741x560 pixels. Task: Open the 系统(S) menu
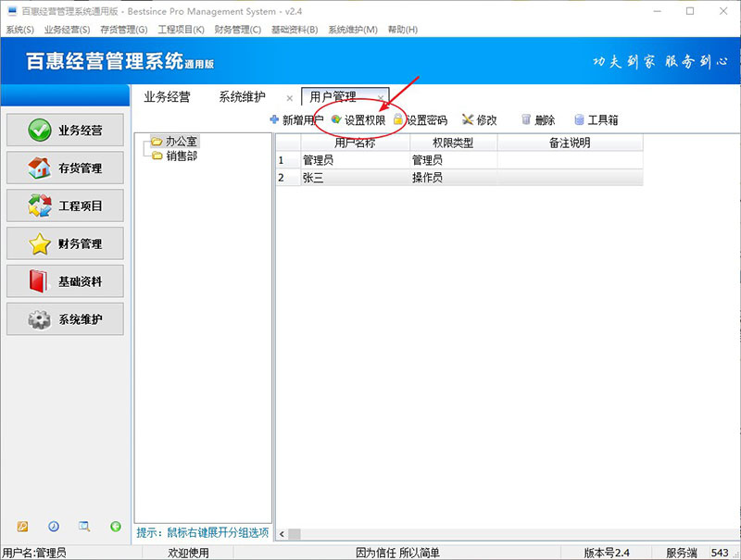click(19, 30)
